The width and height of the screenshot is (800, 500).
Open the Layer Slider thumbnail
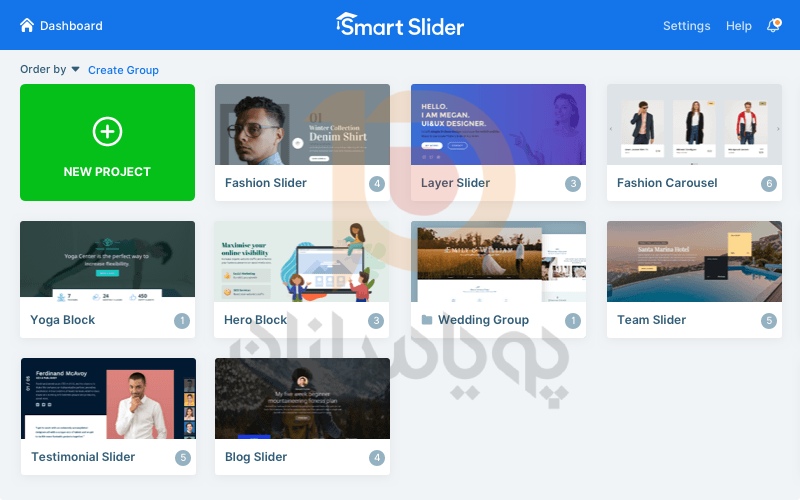[498, 124]
